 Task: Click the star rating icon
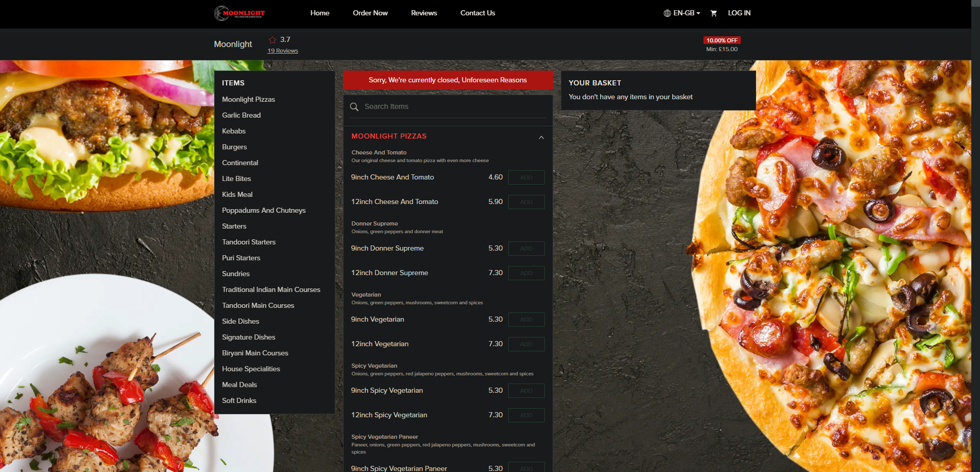pyautogui.click(x=272, y=40)
